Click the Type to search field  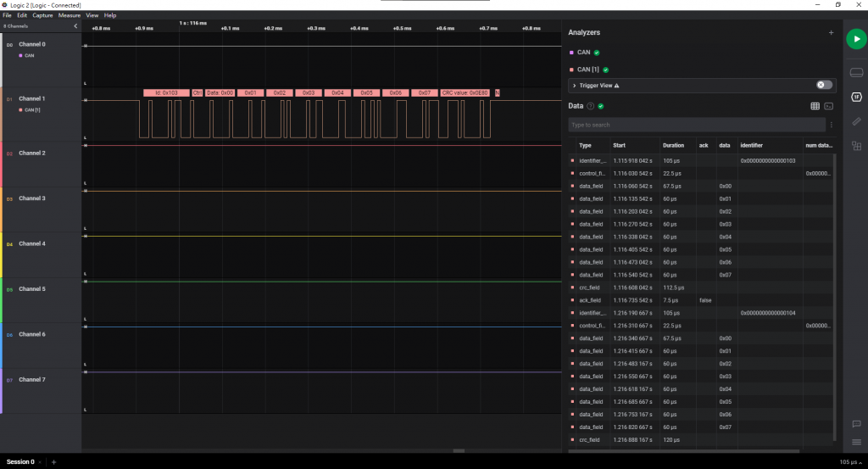coord(697,126)
